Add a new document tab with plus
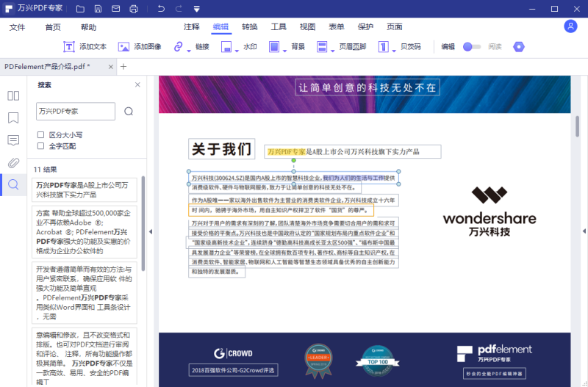 (x=123, y=67)
